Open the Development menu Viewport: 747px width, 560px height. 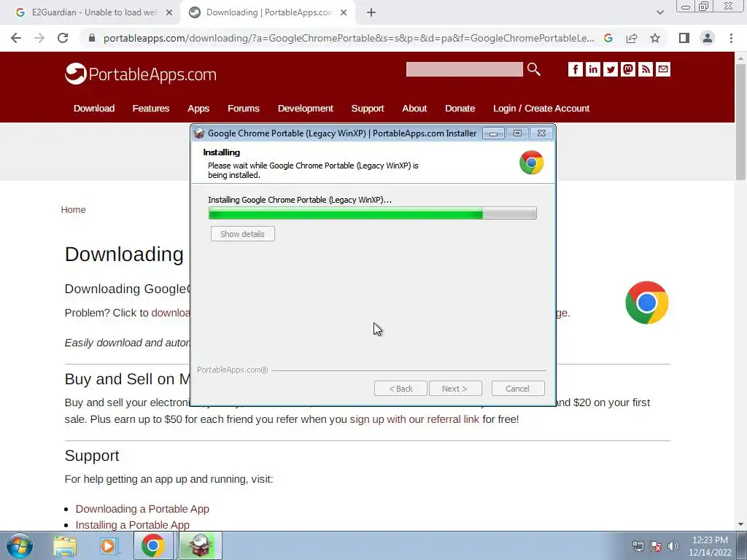click(306, 109)
